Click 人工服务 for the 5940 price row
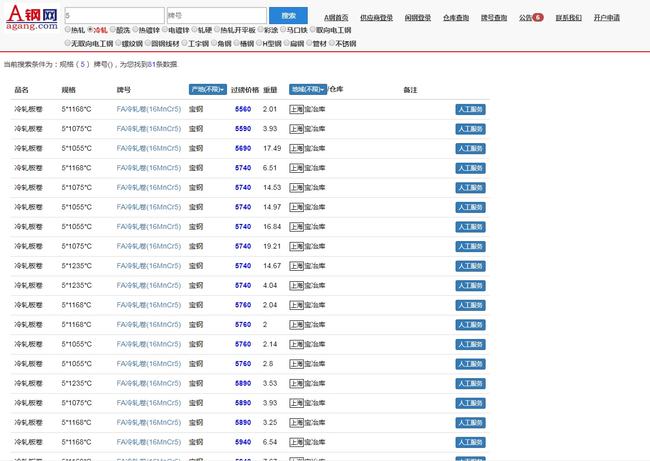The image size is (650, 461). pos(471,442)
